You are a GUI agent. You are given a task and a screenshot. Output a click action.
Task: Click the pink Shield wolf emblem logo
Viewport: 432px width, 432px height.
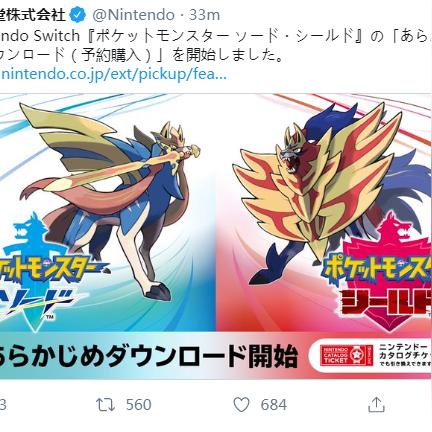pos(383,272)
